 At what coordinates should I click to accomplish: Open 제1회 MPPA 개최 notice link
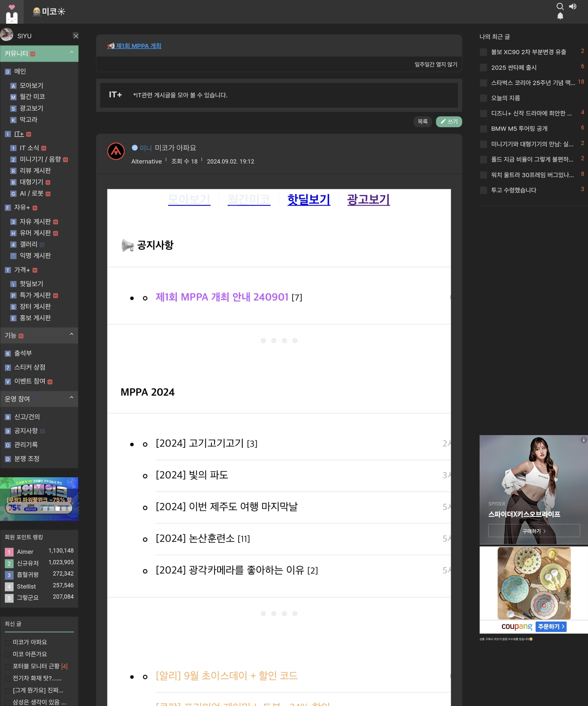(139, 46)
